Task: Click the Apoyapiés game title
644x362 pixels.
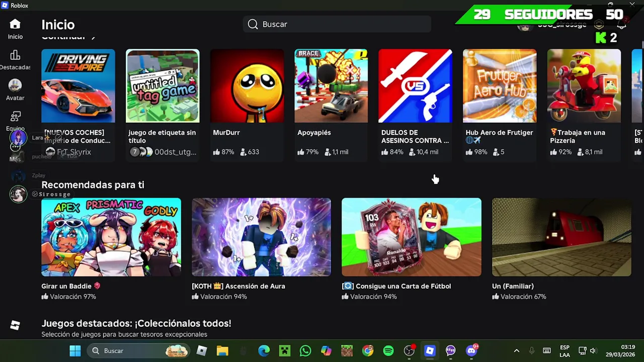Action: 314,133
